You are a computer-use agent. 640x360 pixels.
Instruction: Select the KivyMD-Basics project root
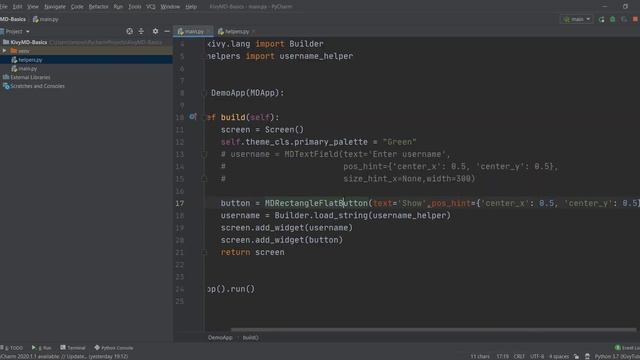click(29, 42)
